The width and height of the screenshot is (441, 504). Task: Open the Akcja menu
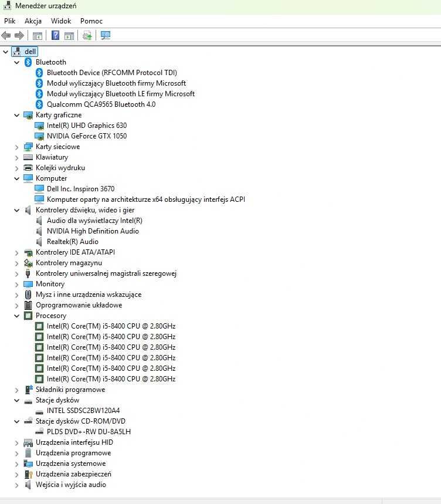pyautogui.click(x=33, y=21)
